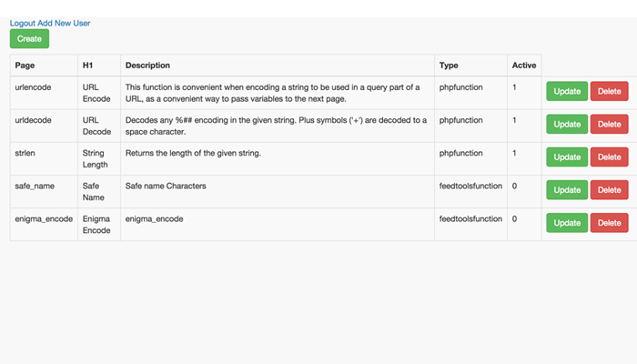
Task: Update the safe_name record
Action: (567, 189)
